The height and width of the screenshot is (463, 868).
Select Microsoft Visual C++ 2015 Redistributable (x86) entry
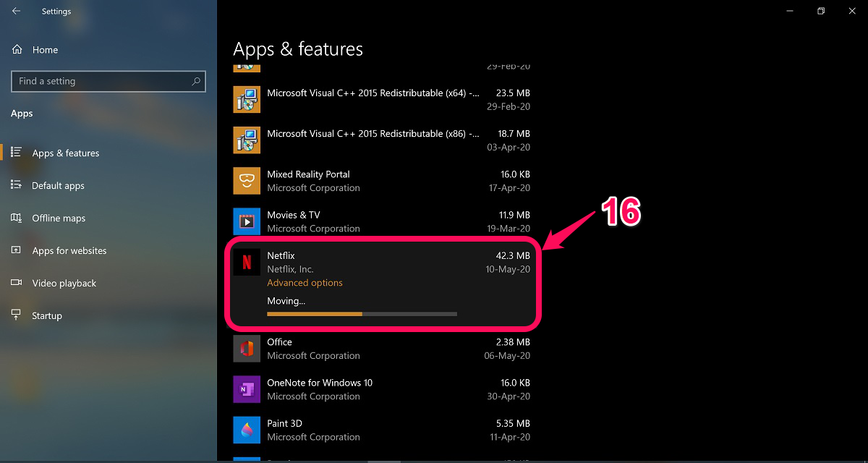click(x=382, y=140)
